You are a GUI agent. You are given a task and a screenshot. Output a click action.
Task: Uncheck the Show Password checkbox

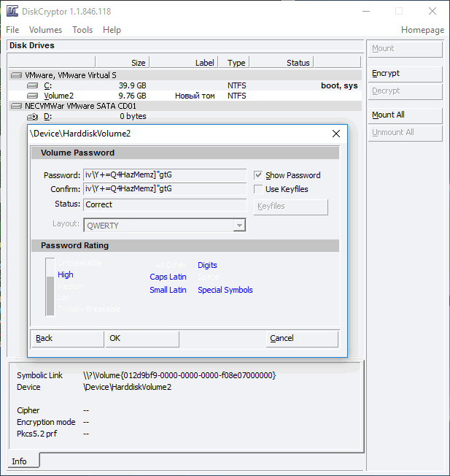point(258,175)
